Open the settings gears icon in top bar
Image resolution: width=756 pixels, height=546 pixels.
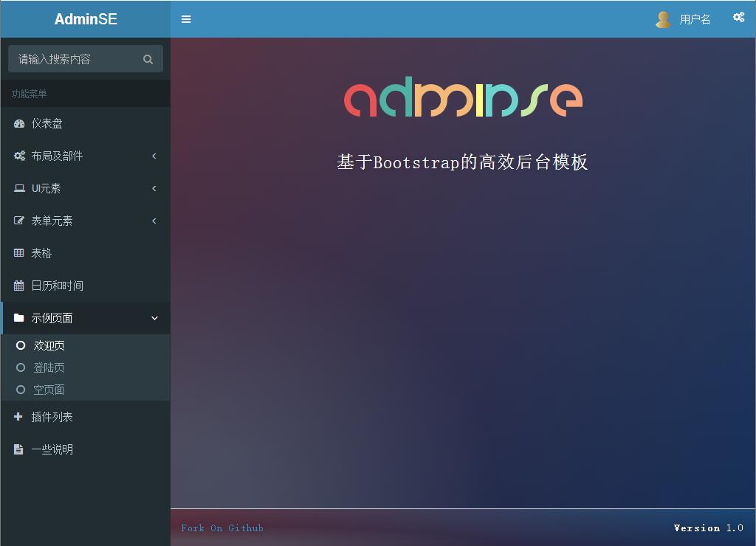click(738, 18)
